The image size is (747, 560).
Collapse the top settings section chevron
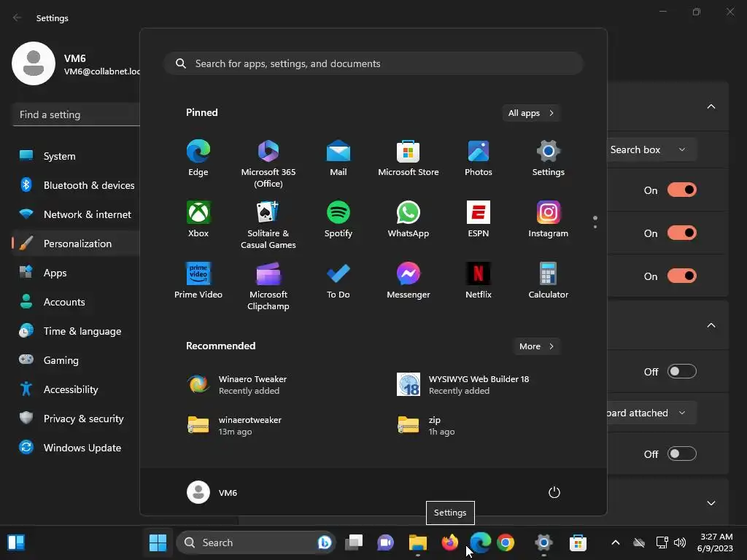click(711, 106)
